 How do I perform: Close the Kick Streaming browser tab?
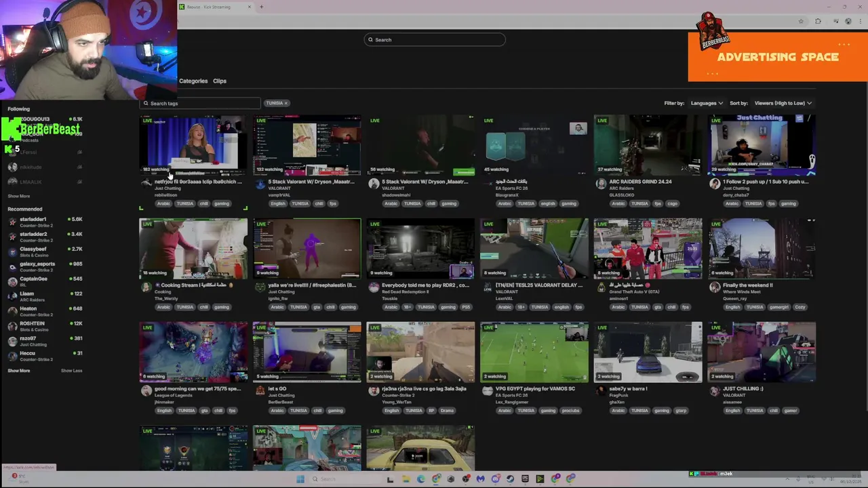(250, 7)
